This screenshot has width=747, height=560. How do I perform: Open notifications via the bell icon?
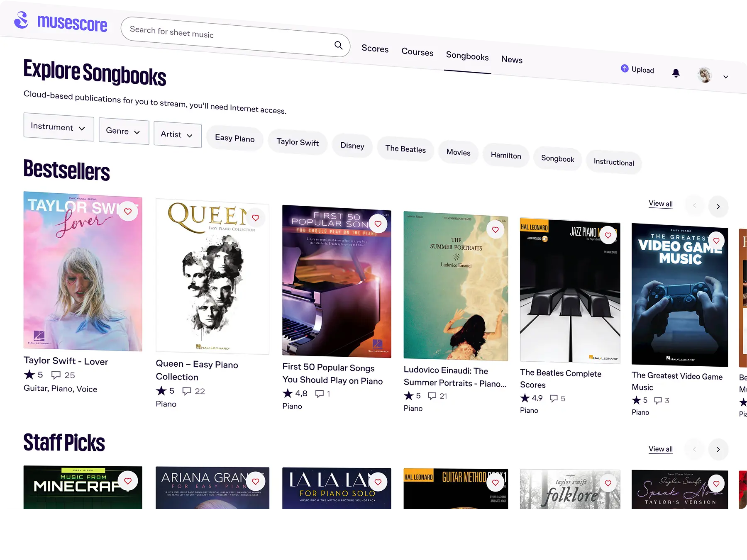676,73
